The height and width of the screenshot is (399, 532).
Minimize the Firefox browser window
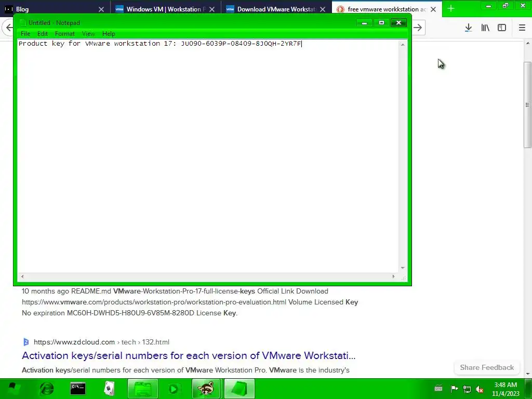pos(488,6)
